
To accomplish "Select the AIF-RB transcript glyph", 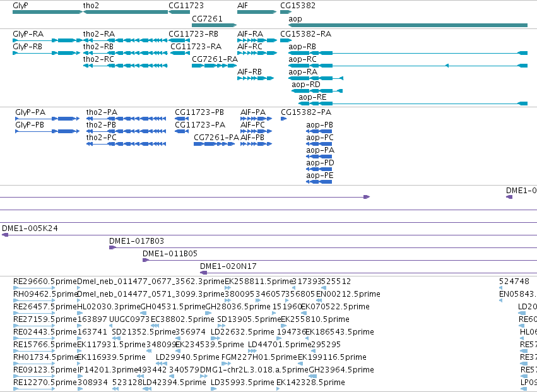I will [256, 78].
